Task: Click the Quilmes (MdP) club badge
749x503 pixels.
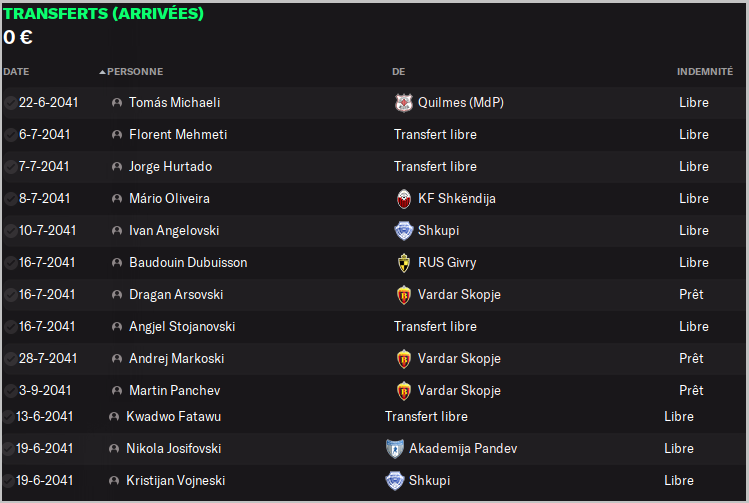Action: coord(404,102)
